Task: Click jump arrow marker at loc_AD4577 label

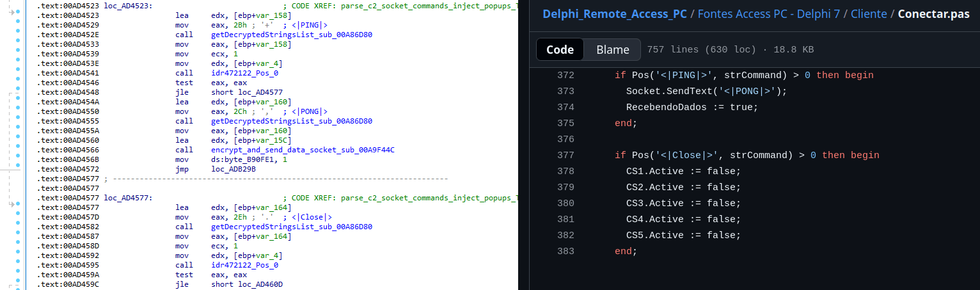Action: (12, 204)
